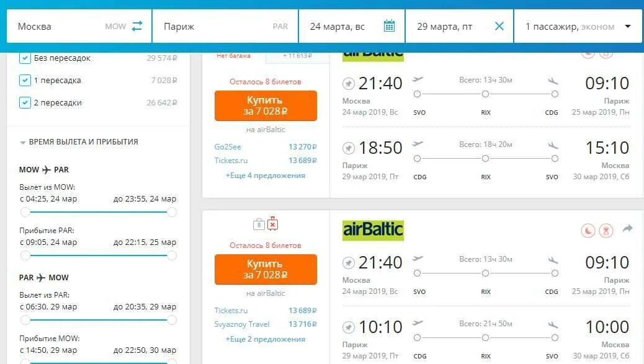Click the Париж destination field
Viewport: 644px width, 364px height.
click(225, 26)
